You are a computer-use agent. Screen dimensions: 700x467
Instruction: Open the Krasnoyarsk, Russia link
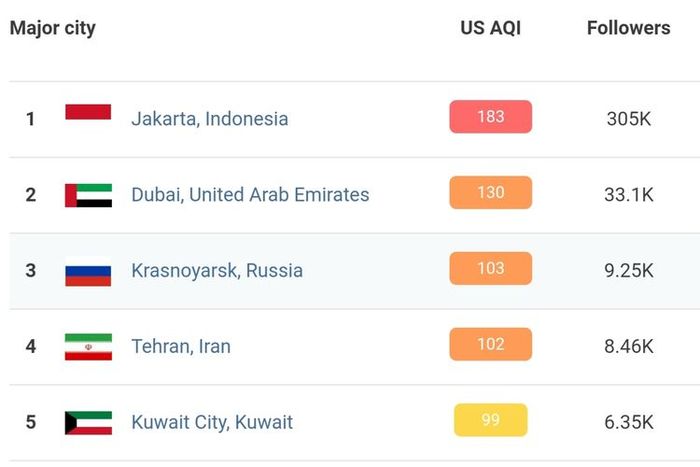click(217, 271)
